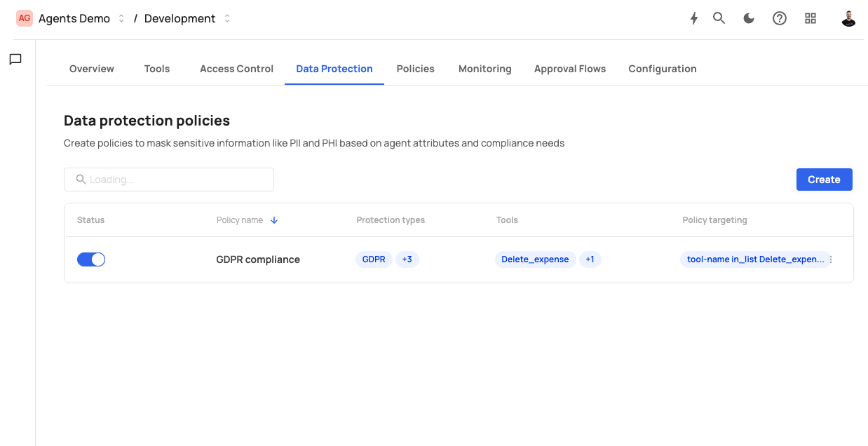This screenshot has width=868, height=446.
Task: Disable the GDPR compliance policy toggle
Action: coord(91,259)
